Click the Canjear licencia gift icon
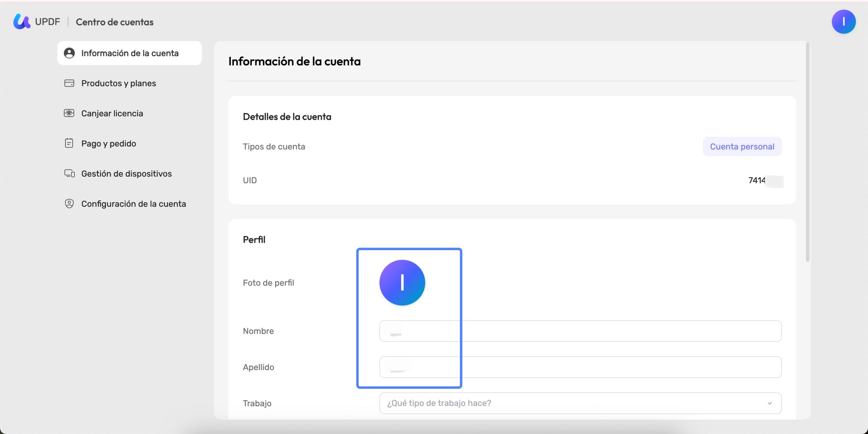868x434 pixels. (x=69, y=113)
